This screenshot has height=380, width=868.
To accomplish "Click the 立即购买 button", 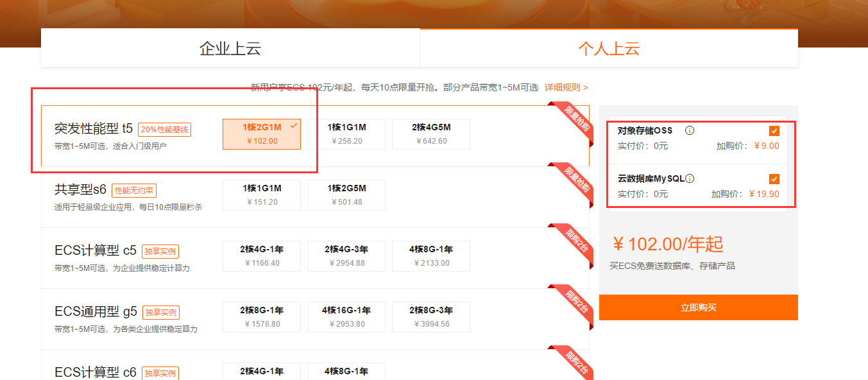I will pos(699,307).
